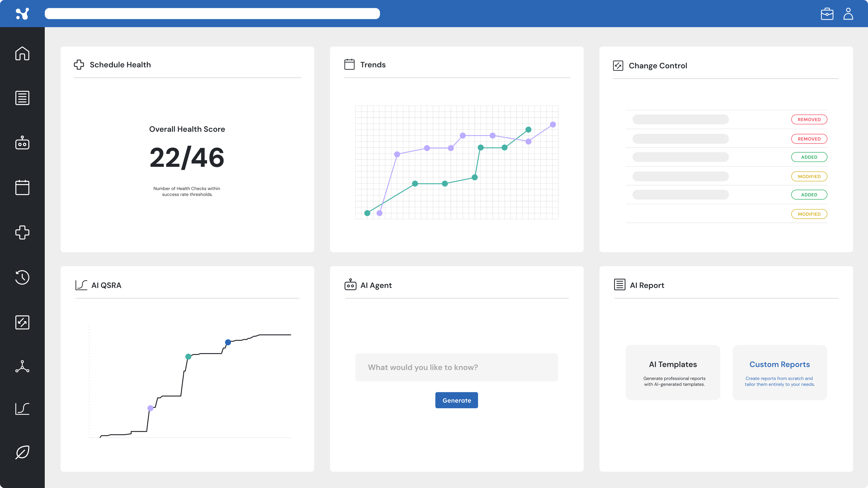868x488 pixels.
Task: Open the QSRA curve sidebar icon
Action: tap(22, 408)
